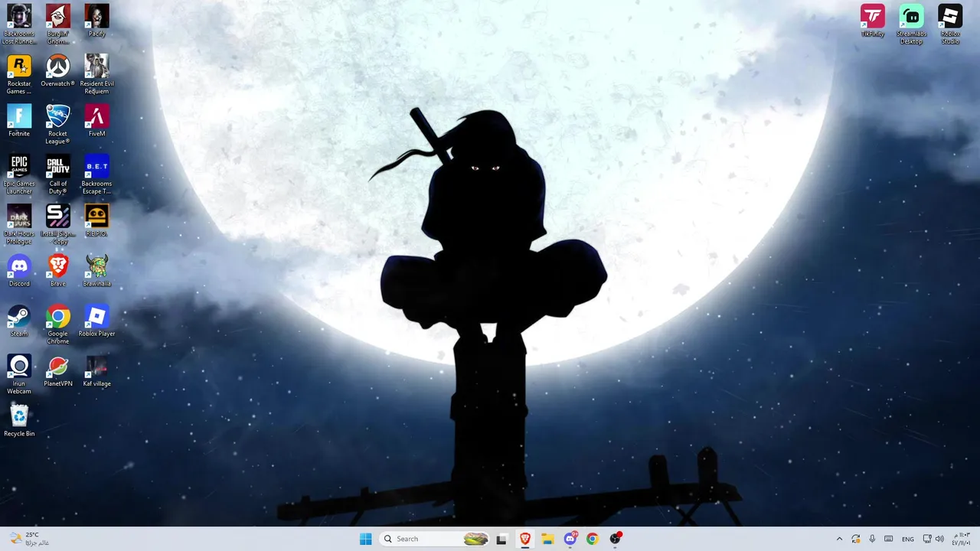Viewport: 980px width, 551px height.
Task: Open Discord from the taskbar
Action: point(570,539)
